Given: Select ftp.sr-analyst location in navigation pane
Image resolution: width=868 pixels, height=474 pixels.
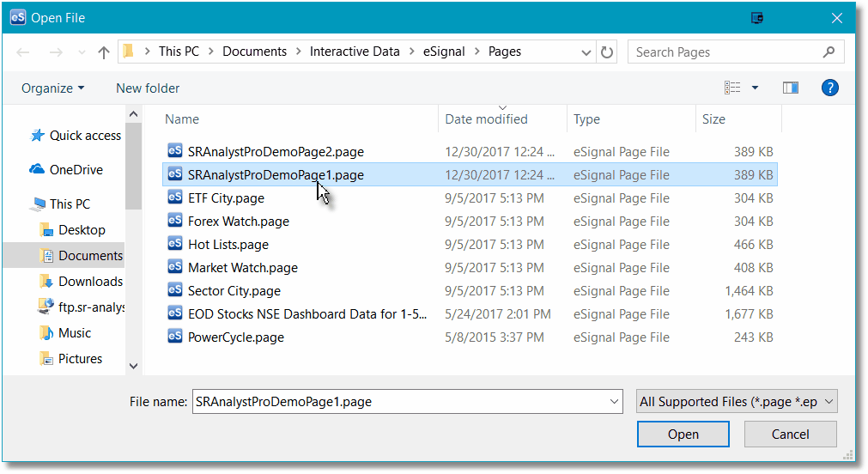Looking at the screenshot, I should pos(91,307).
